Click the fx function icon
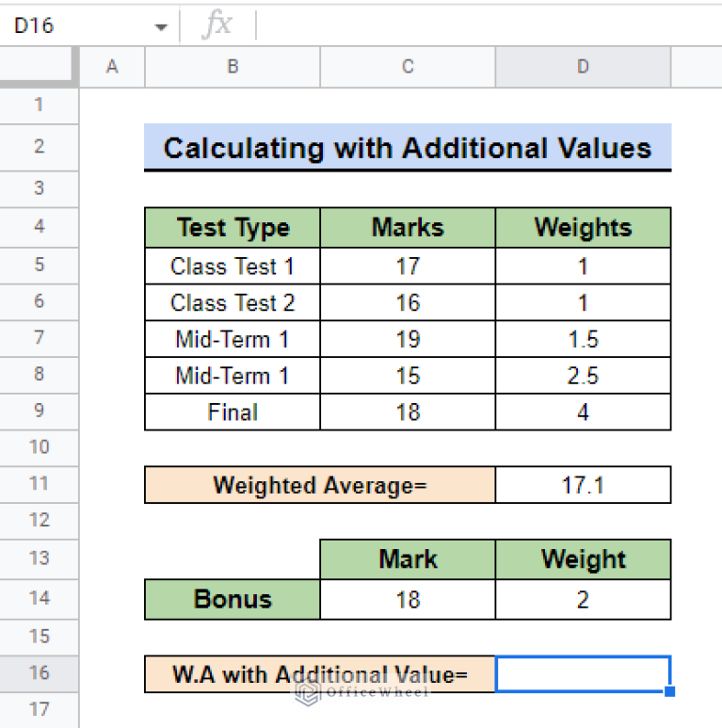 click(x=217, y=25)
